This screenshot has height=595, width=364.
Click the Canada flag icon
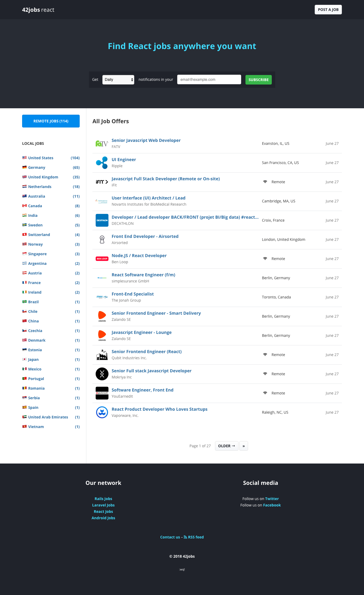click(25, 206)
